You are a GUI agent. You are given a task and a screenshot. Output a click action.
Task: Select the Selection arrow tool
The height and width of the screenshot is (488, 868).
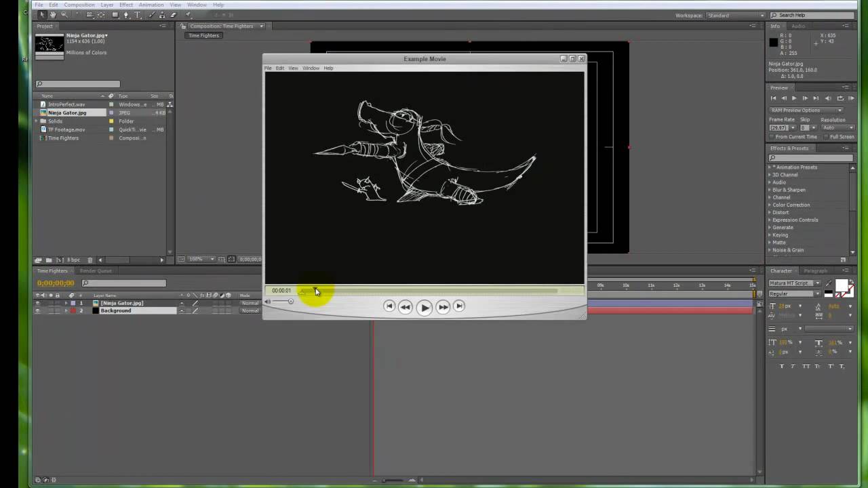[42, 14]
